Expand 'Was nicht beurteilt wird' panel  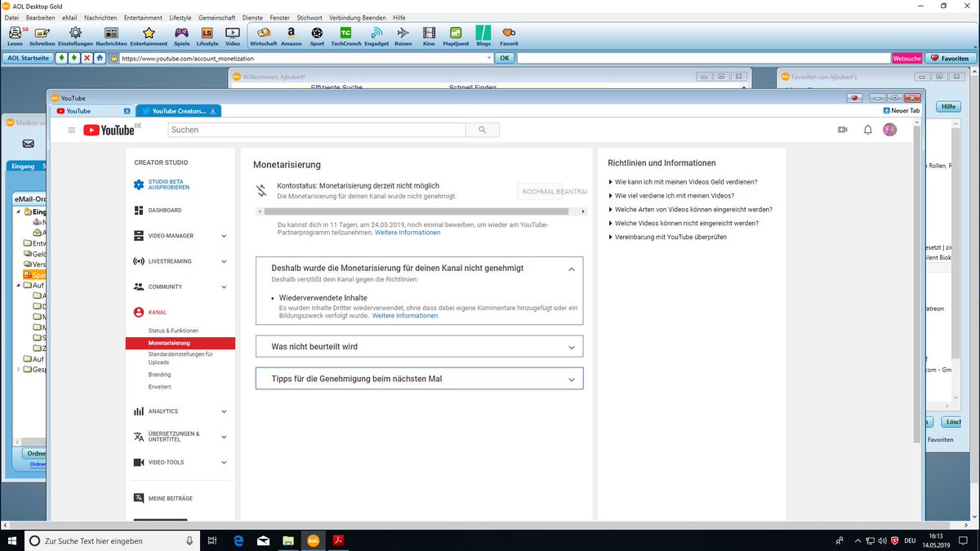pyautogui.click(x=572, y=347)
